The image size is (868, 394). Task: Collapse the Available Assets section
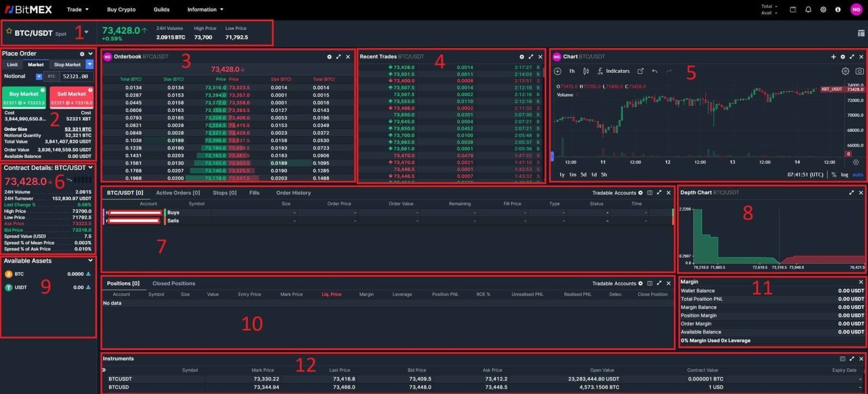[x=90, y=260]
